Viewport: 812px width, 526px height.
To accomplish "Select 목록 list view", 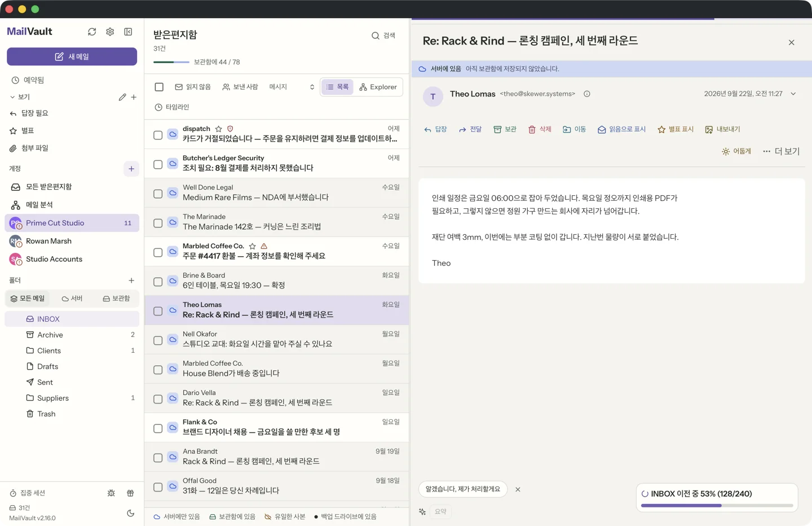I will pos(337,87).
